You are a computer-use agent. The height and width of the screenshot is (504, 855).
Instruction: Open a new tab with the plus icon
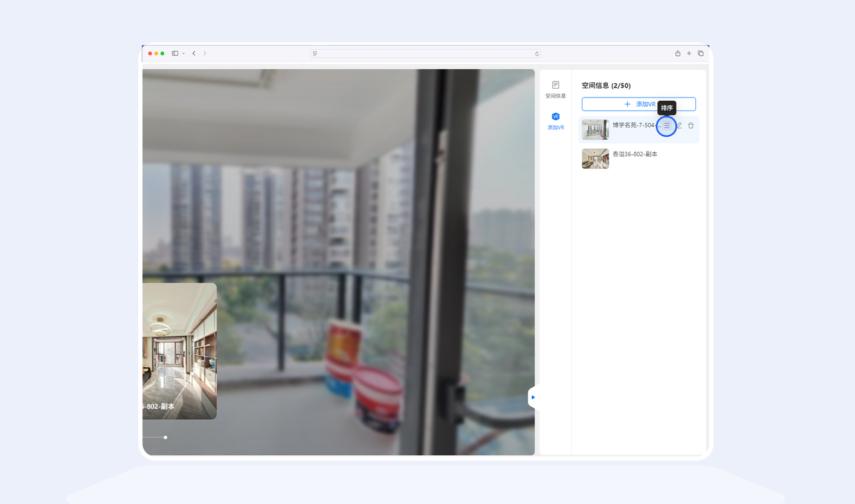pos(689,53)
